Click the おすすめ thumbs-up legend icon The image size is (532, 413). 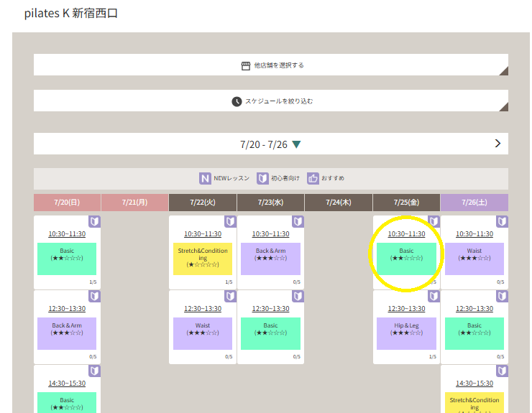(313, 178)
